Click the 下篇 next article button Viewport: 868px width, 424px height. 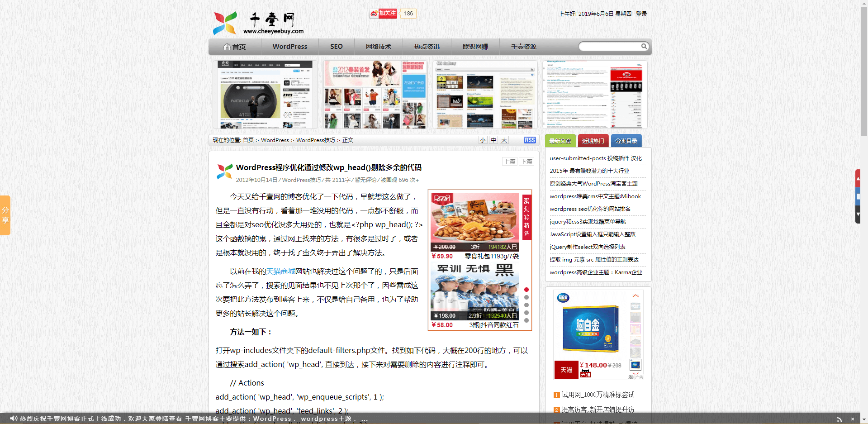coord(526,161)
